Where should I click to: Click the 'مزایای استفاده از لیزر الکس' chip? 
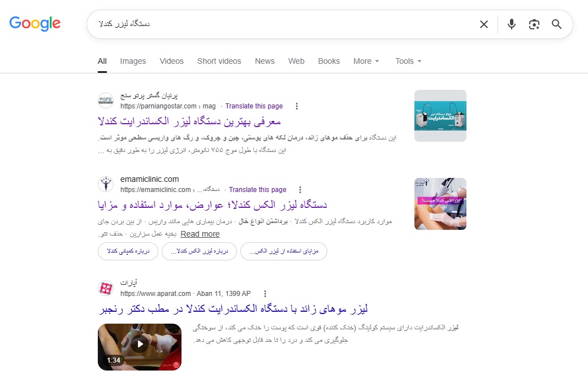284,251
